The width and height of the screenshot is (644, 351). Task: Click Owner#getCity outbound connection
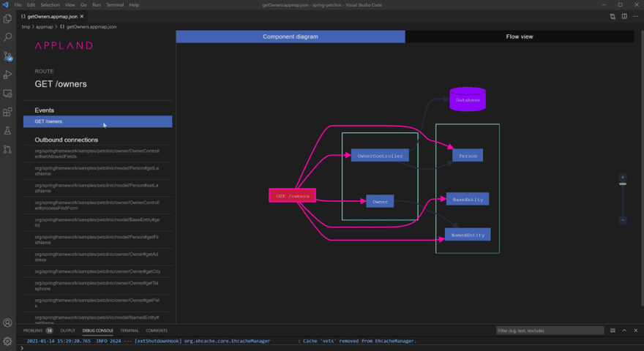(x=98, y=271)
